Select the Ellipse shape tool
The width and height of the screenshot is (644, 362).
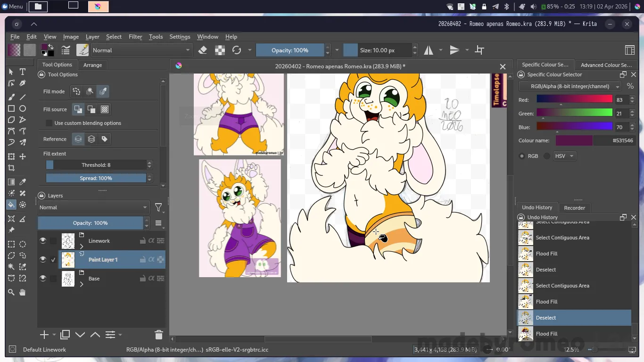click(x=23, y=108)
